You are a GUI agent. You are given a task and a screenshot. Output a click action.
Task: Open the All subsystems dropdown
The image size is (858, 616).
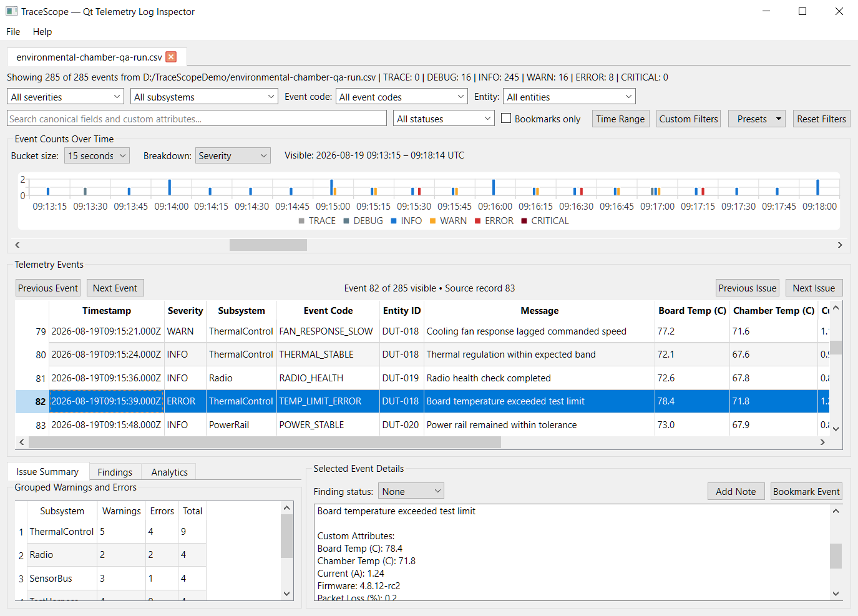click(x=204, y=97)
